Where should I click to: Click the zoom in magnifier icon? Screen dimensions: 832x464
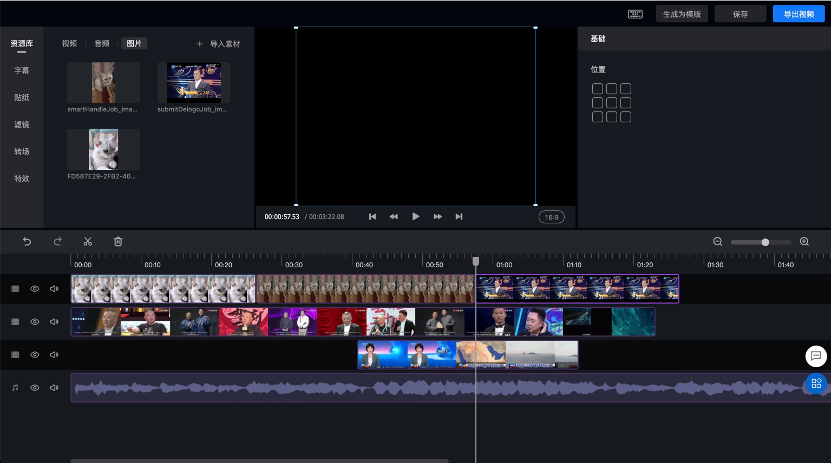804,242
